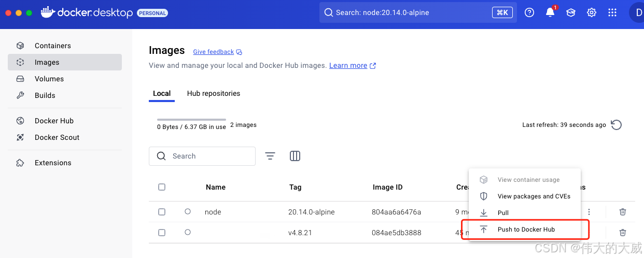Image resolution: width=644 pixels, height=258 pixels.
Task: Choose Pull from the context menu
Action: [x=525, y=213]
